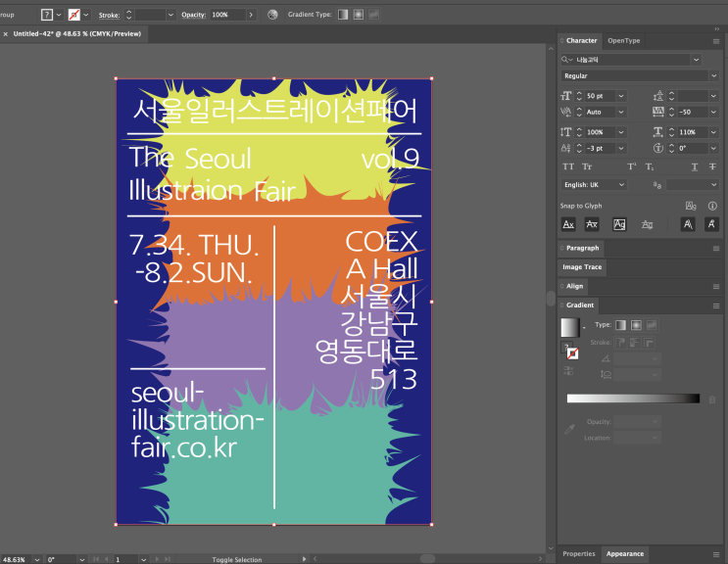Toggle Underline text style
This screenshot has height=564, width=728.
(695, 166)
